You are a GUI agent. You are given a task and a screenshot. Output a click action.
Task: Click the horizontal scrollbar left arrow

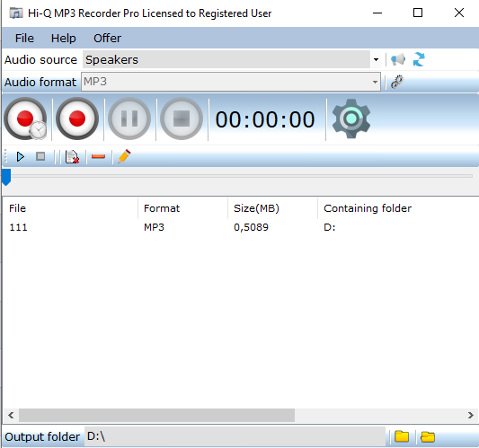pyautogui.click(x=11, y=415)
